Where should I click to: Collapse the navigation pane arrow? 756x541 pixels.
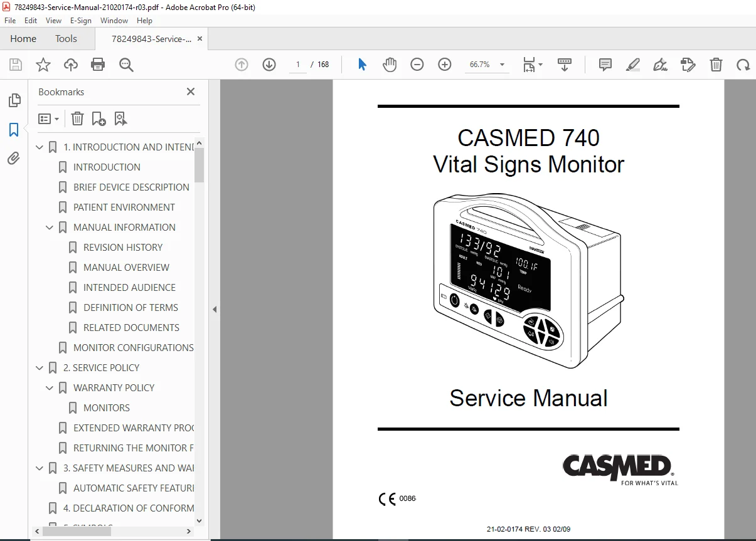coord(214,309)
